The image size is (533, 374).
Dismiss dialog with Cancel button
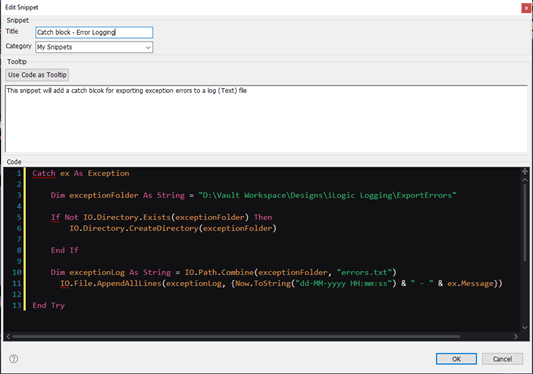(502, 359)
